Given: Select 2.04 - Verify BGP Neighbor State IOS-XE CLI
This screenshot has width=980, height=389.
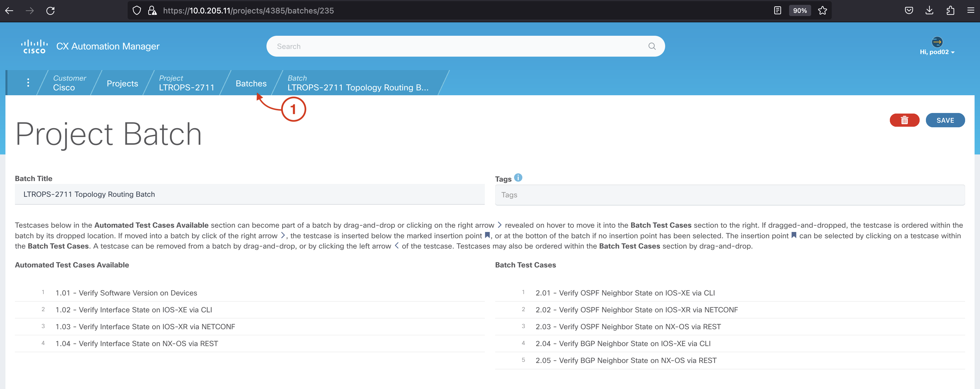Looking at the screenshot, I should pyautogui.click(x=730, y=343).
